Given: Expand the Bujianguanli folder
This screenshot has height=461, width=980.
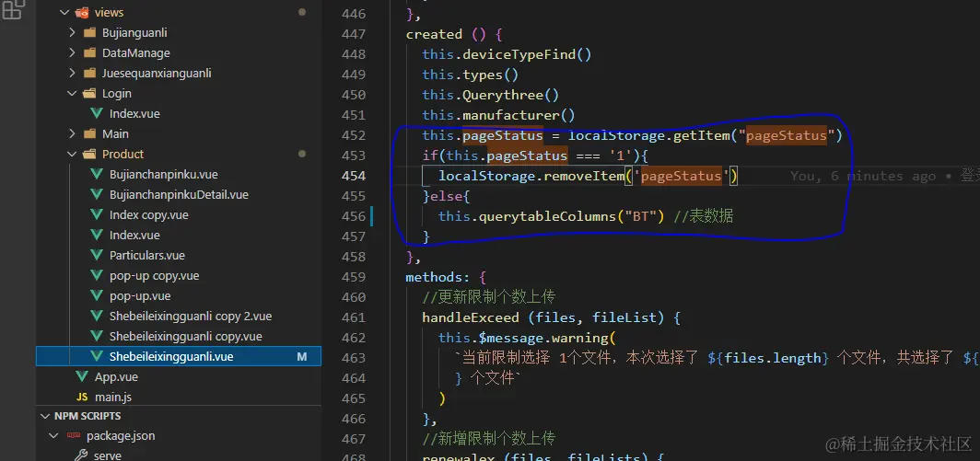Looking at the screenshot, I should [72, 32].
